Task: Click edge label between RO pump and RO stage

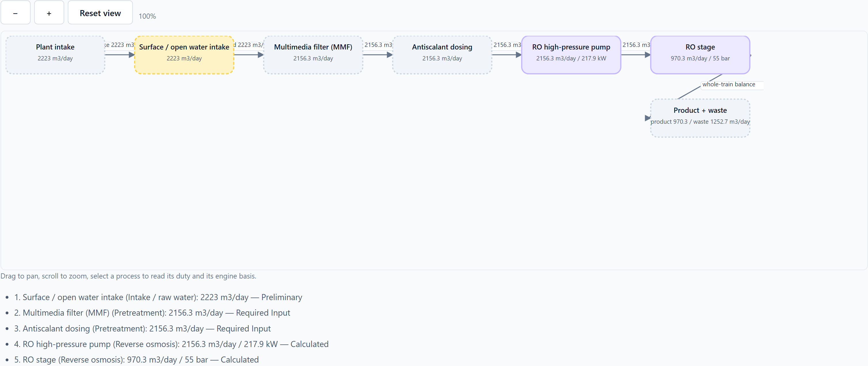Action: (636, 45)
